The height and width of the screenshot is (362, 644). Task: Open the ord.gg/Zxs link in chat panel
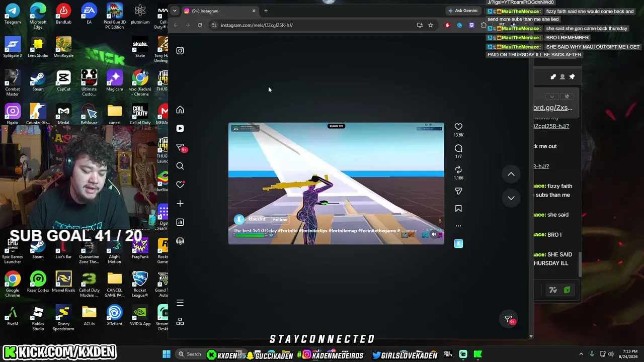pyautogui.click(x=553, y=108)
